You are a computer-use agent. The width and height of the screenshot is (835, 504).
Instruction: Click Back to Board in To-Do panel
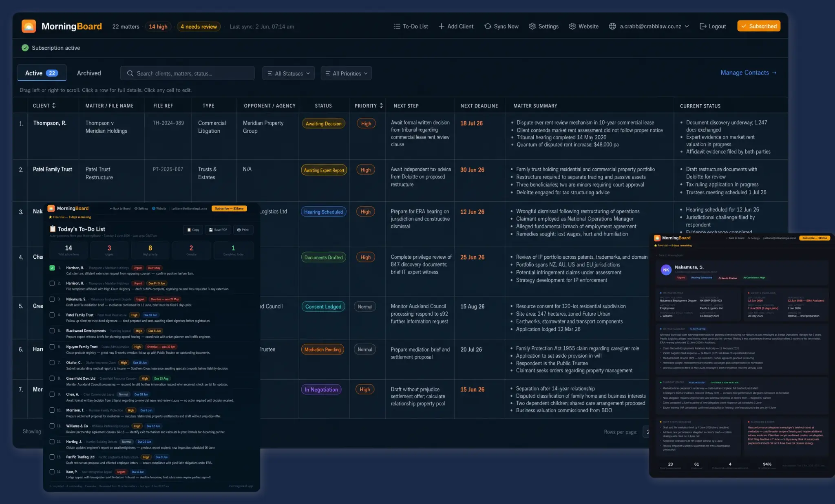120,209
